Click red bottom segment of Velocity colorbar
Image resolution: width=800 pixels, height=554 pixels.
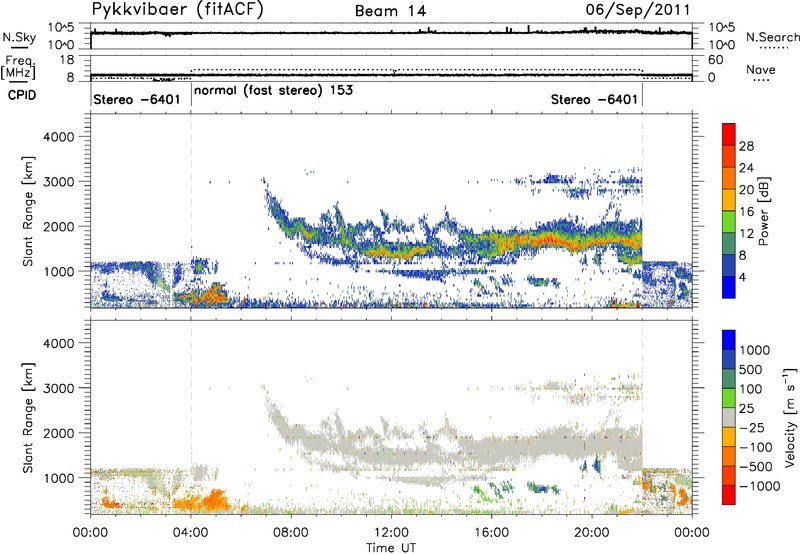point(729,495)
